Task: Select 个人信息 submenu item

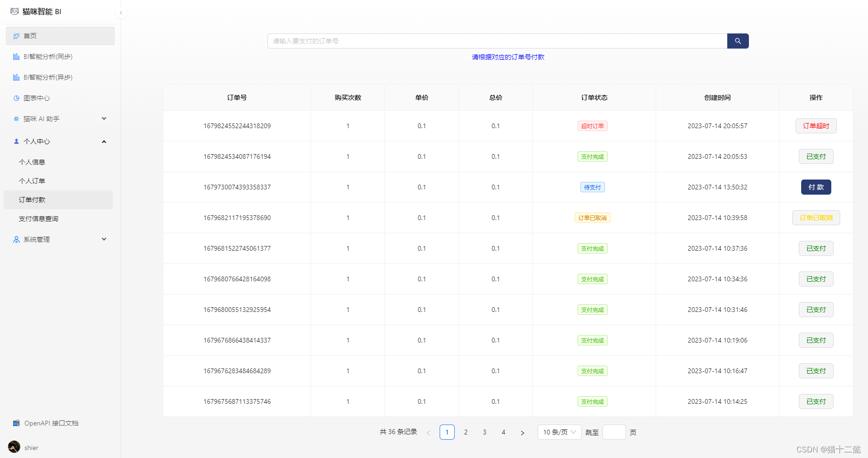Action: [58, 162]
